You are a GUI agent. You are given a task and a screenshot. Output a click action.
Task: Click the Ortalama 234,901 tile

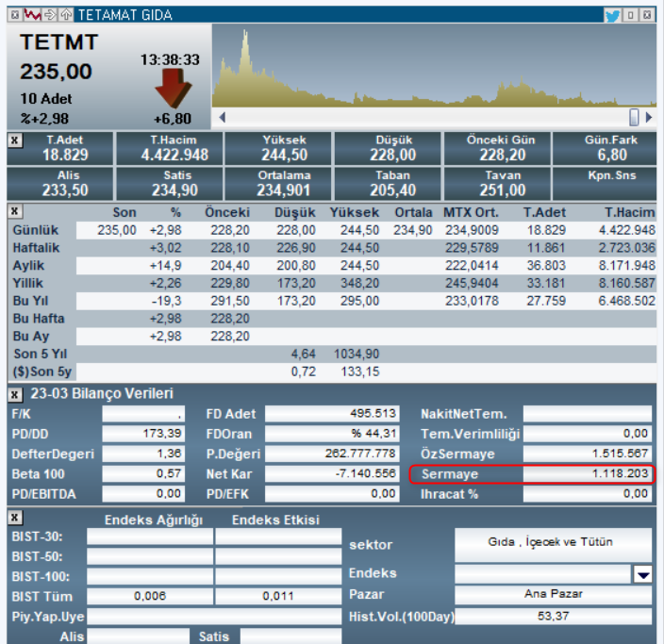pos(278,183)
